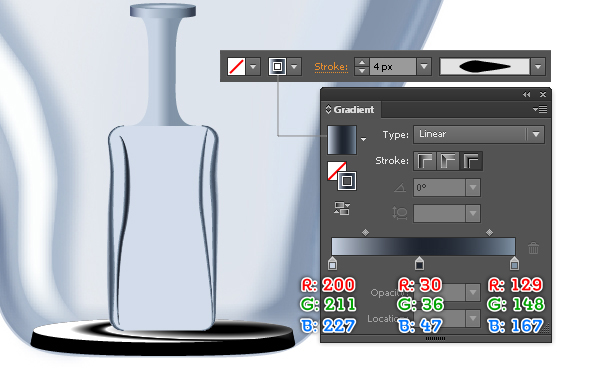Select the variable width profile preview
The image size is (600, 368).
484,67
